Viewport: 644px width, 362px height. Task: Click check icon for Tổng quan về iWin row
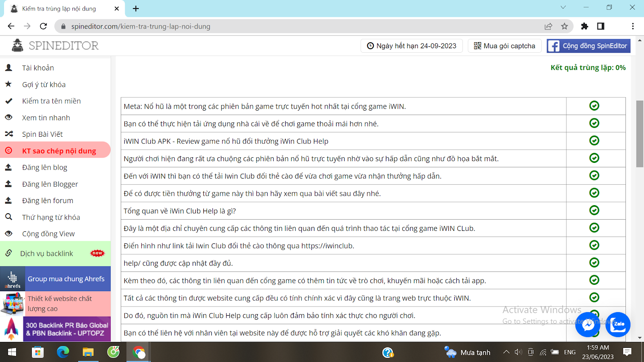click(x=594, y=210)
